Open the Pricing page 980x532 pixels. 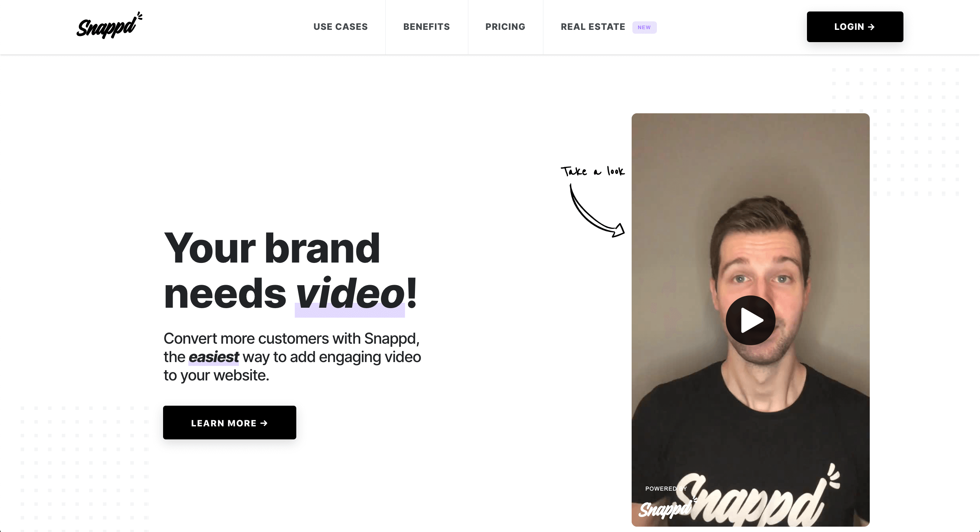505,27
